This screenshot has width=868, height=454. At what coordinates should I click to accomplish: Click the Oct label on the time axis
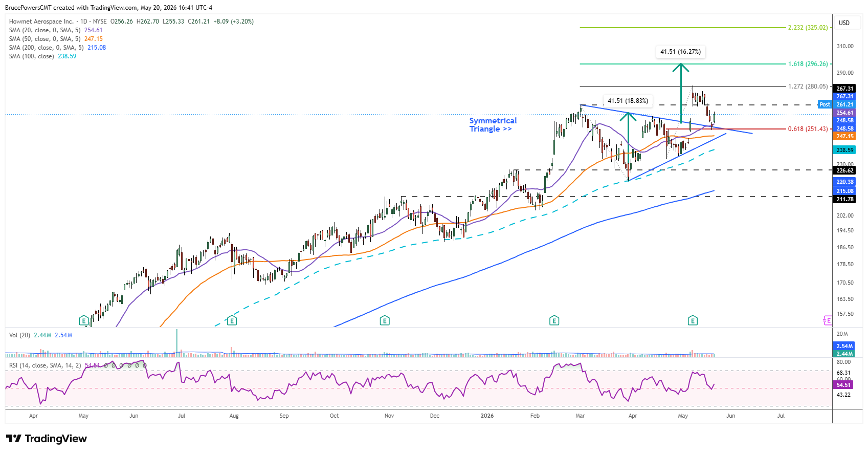click(334, 416)
